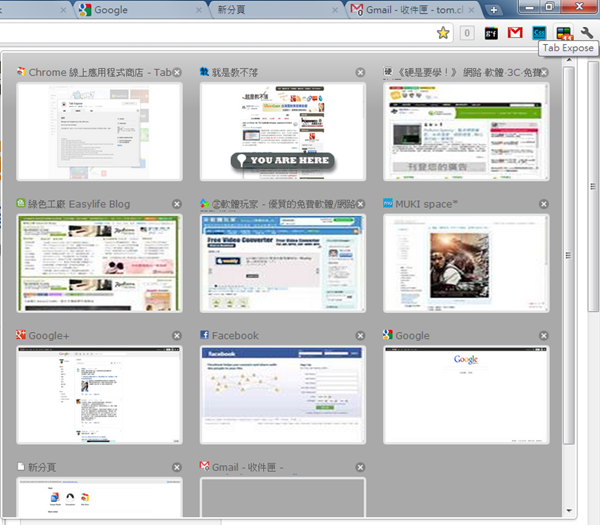Close the 綠色工廠 Easylife Blog preview
The height and width of the screenshot is (525, 600).
coord(177,204)
